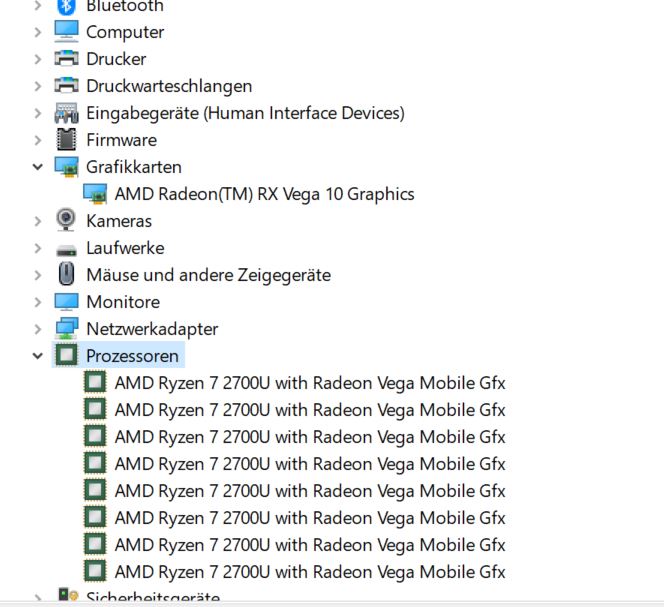
Task: Expand Eingabegeräte (Human Interface Devices)
Action: tap(38, 113)
